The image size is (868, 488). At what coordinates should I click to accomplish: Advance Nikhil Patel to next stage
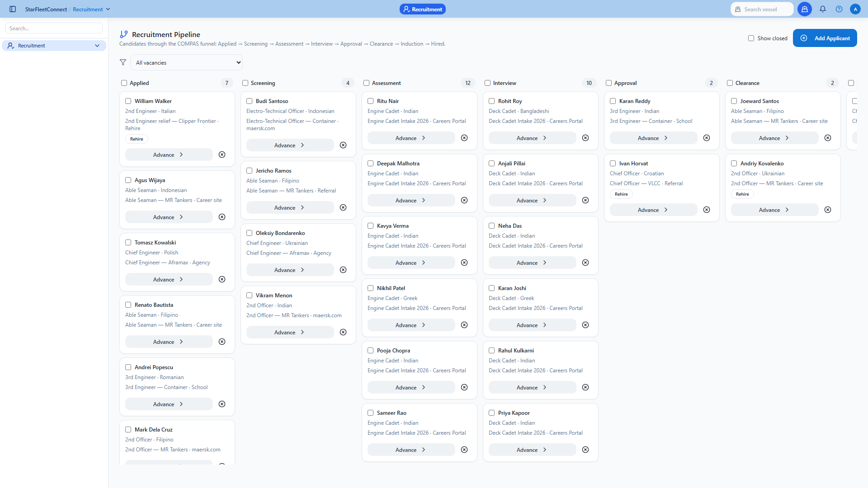pos(411,325)
